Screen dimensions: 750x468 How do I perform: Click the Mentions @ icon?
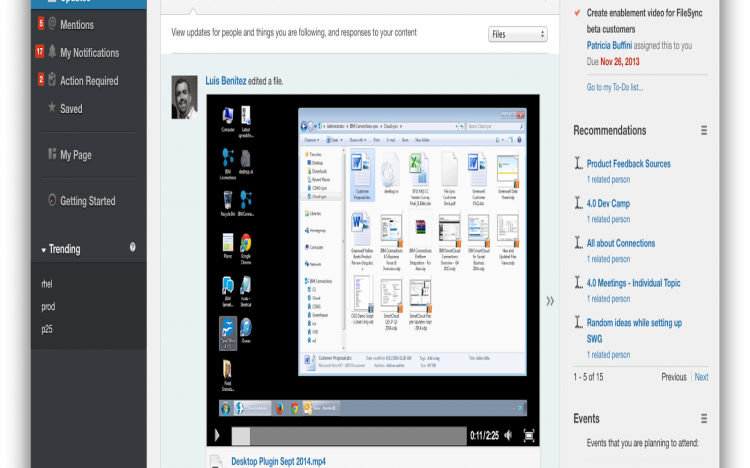[52, 23]
